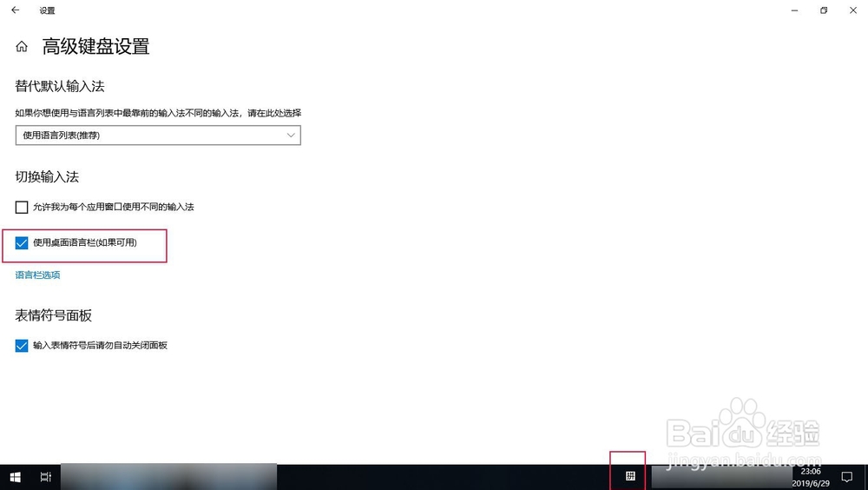Open the taskbar clock showing 23:06

(x=811, y=477)
